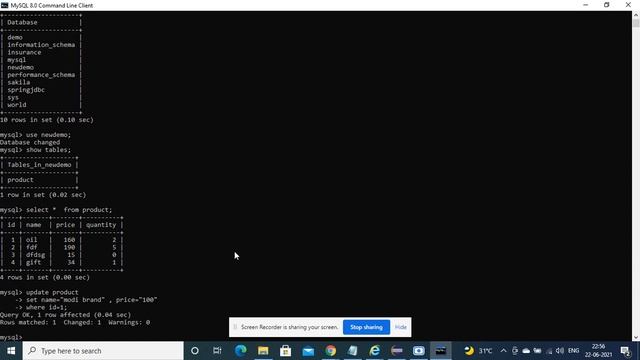This screenshot has width=640, height=360.
Task: Launch Google Chrome from the taskbar
Action: coord(331,351)
